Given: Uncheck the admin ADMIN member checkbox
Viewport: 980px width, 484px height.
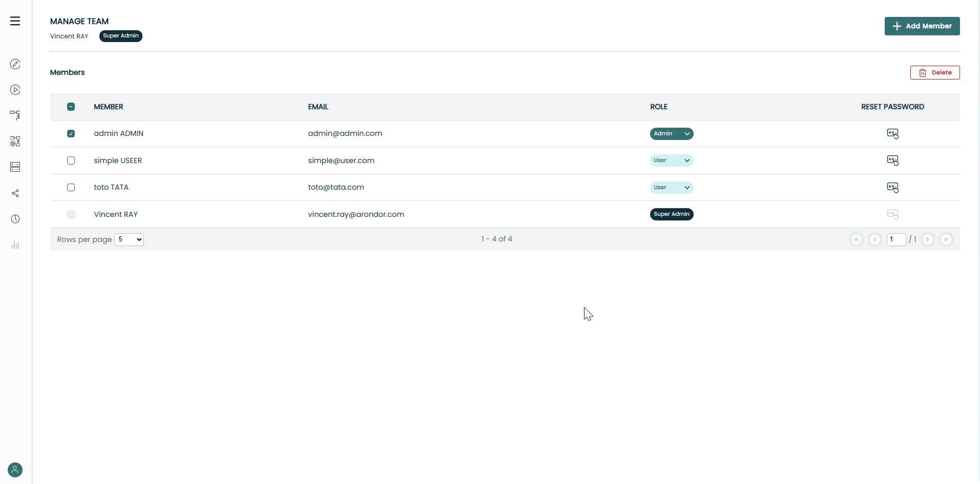Looking at the screenshot, I should tap(71, 134).
